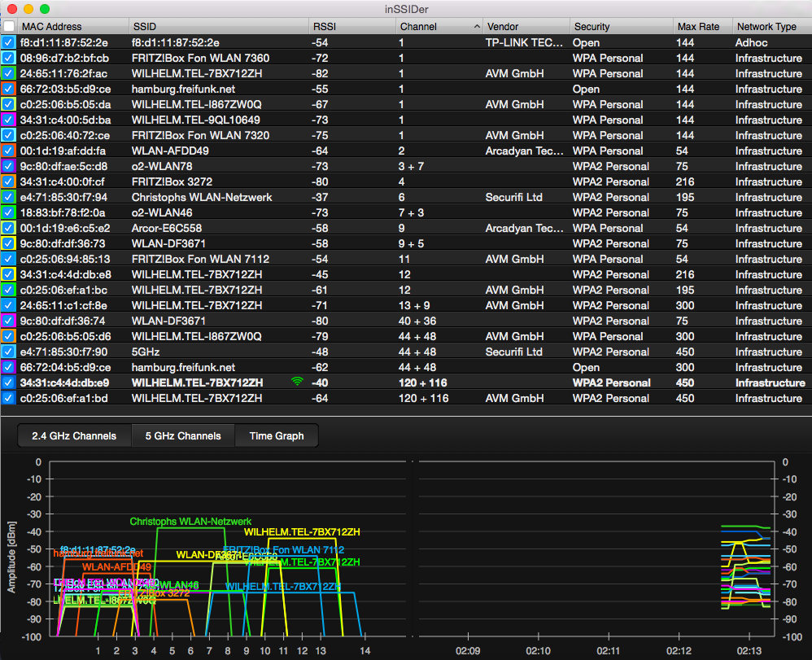Viewport: 812px width, 660px height.
Task: Select the FRITZ!Box Fon WLAN 7112 row
Action: click(x=200, y=259)
